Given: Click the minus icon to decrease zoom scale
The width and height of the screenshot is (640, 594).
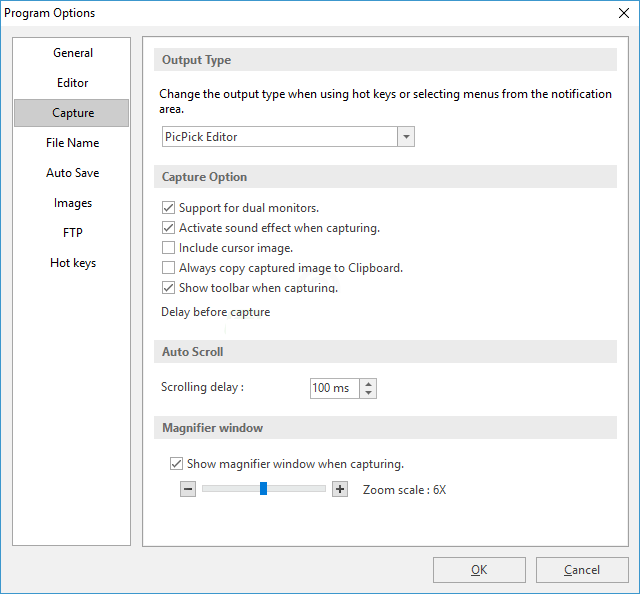Looking at the screenshot, I should coord(188,489).
